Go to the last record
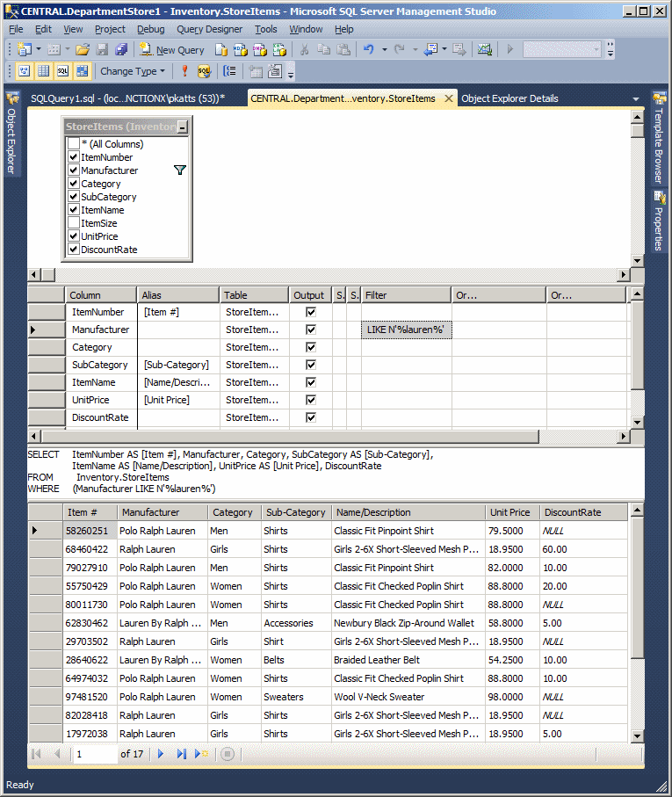 181,754
